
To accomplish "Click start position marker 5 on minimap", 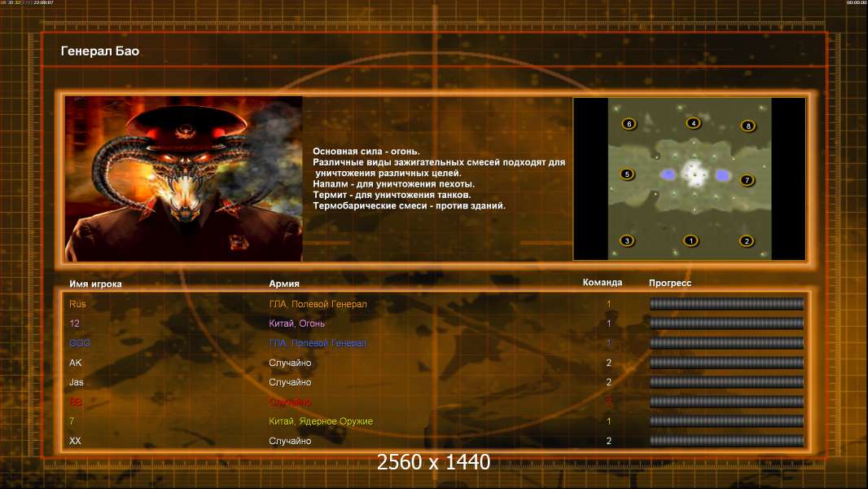I will pyautogui.click(x=627, y=174).
